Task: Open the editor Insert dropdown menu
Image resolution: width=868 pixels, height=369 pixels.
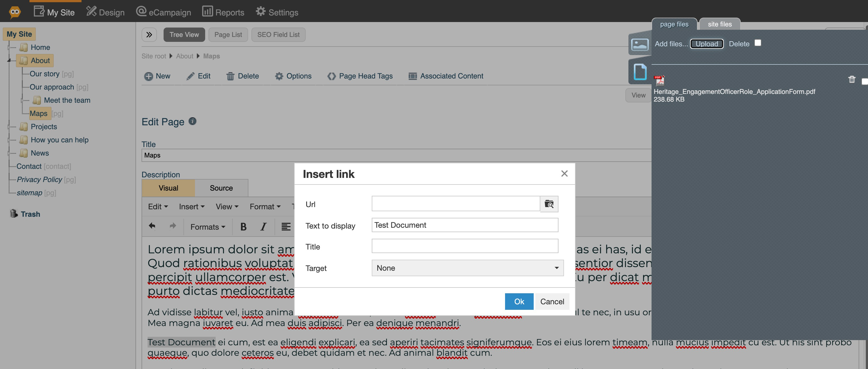Action: tap(191, 207)
